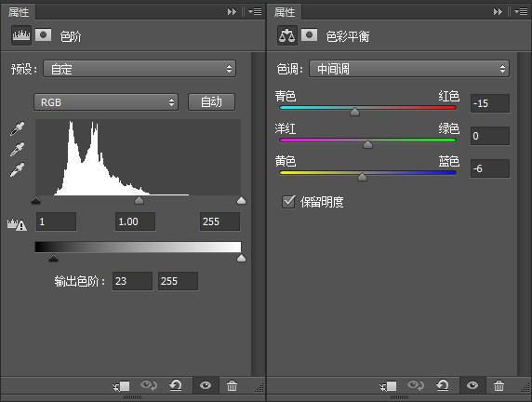Toggle the 保留明度 checkbox
532x402 pixels.
click(x=288, y=202)
